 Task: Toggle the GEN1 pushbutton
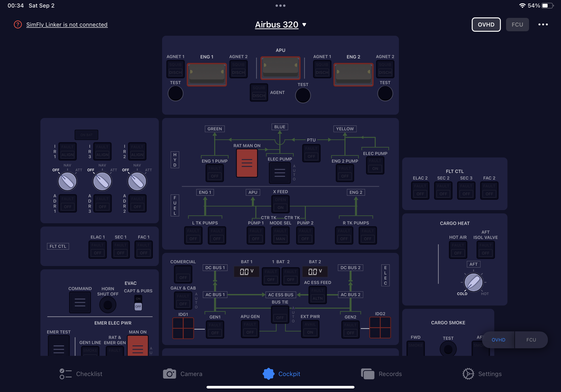[x=215, y=329]
